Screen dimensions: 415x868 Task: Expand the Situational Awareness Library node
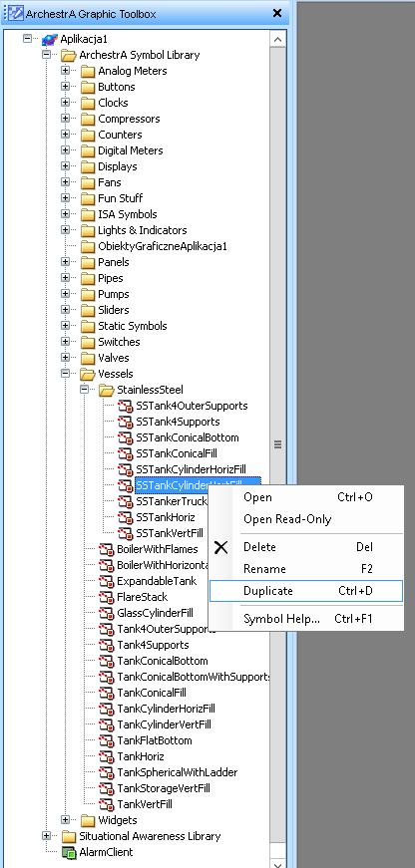(x=47, y=836)
